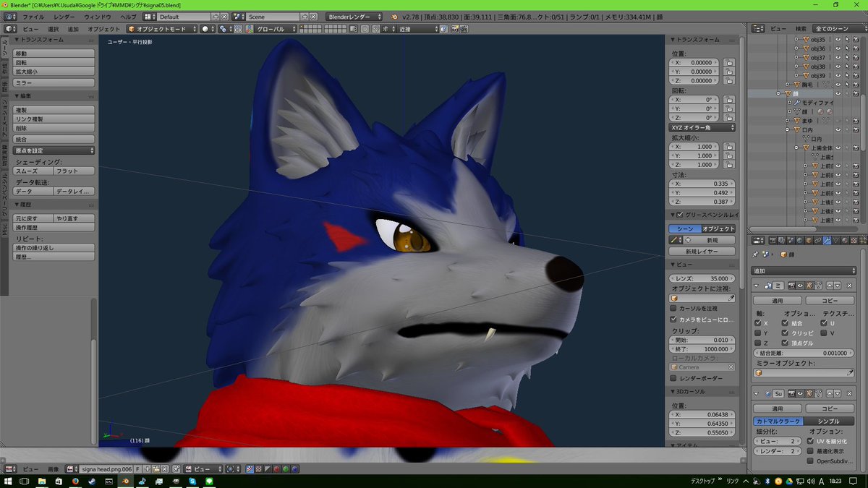868x488 pixels.
Task: Click the レンズ 35.000 value field
Action: point(702,278)
